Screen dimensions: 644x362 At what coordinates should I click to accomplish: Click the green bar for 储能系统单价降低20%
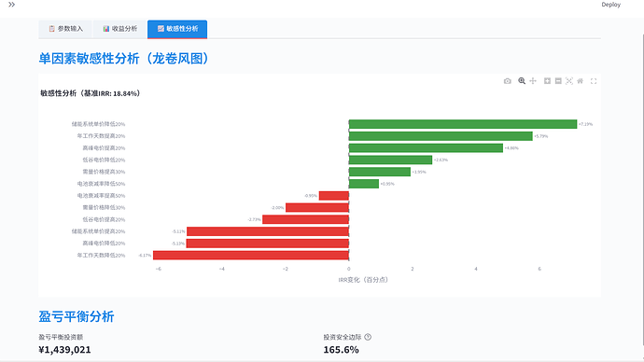(x=463, y=124)
